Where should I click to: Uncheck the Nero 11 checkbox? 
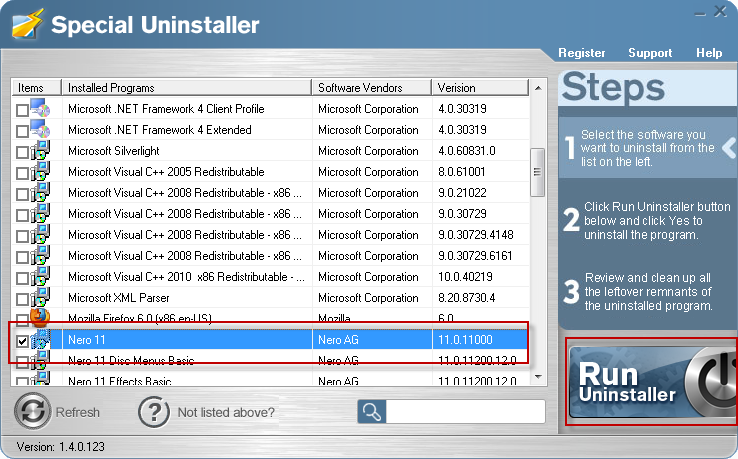point(22,341)
